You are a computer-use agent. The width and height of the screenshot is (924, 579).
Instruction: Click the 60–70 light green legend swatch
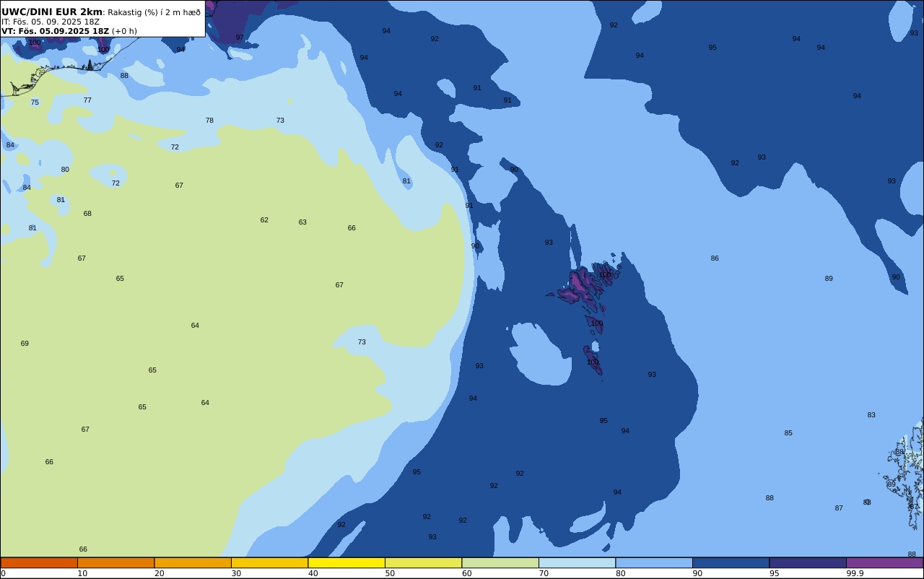(x=500, y=562)
